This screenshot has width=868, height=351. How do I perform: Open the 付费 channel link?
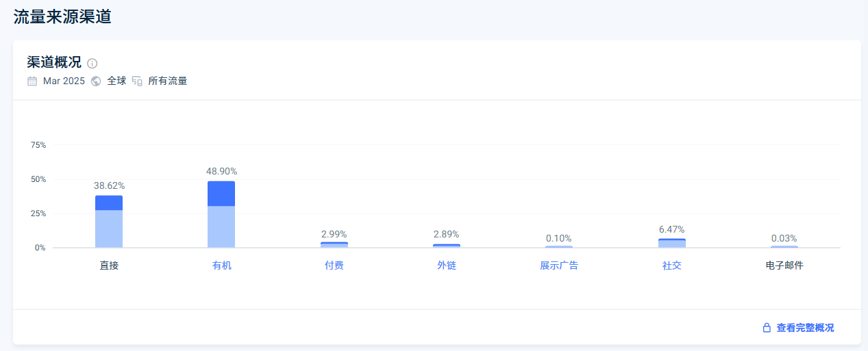click(334, 265)
